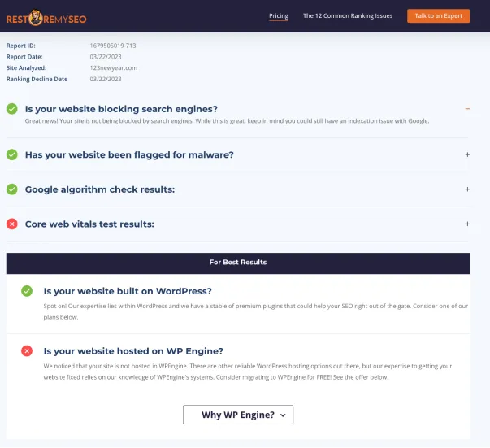
Task: Click green check beside Google algorithm check
Action: coord(12,189)
